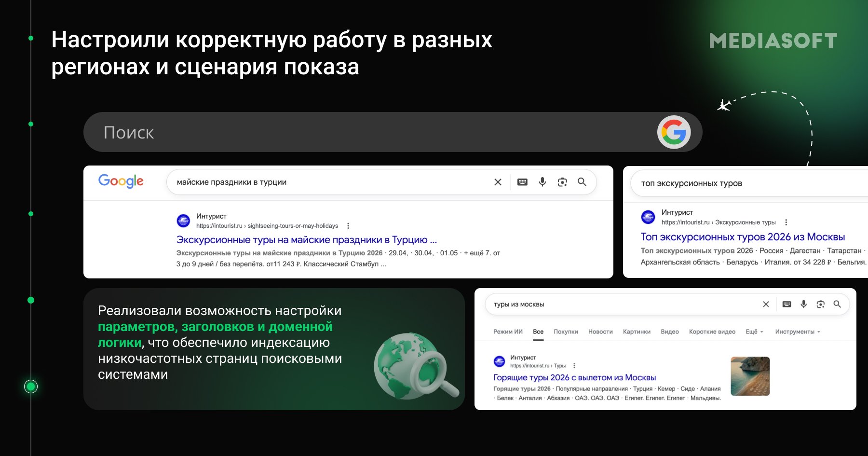The image size is (868, 456).
Task: Select the 'Короткие видео' tab
Action: [x=712, y=332]
